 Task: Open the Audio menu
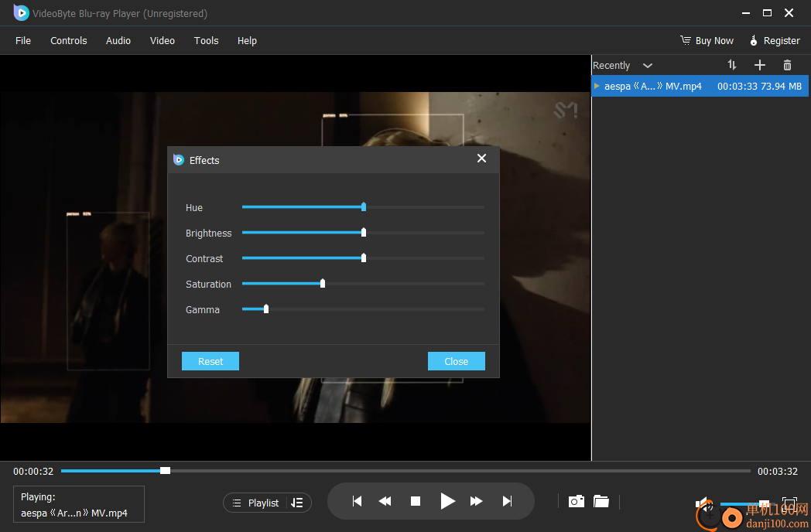click(118, 40)
